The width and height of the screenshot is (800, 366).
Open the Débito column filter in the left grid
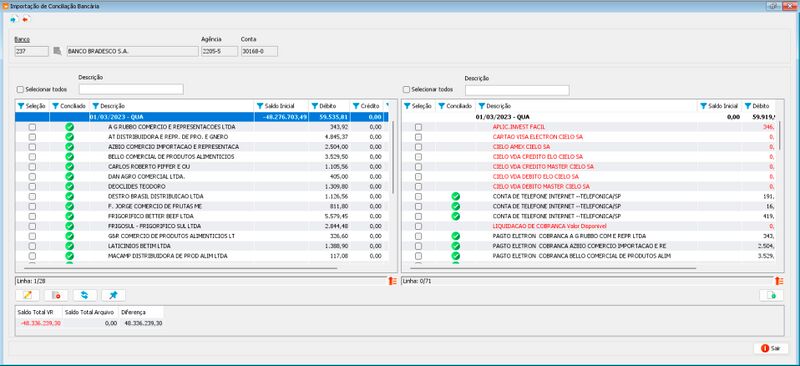[315, 106]
